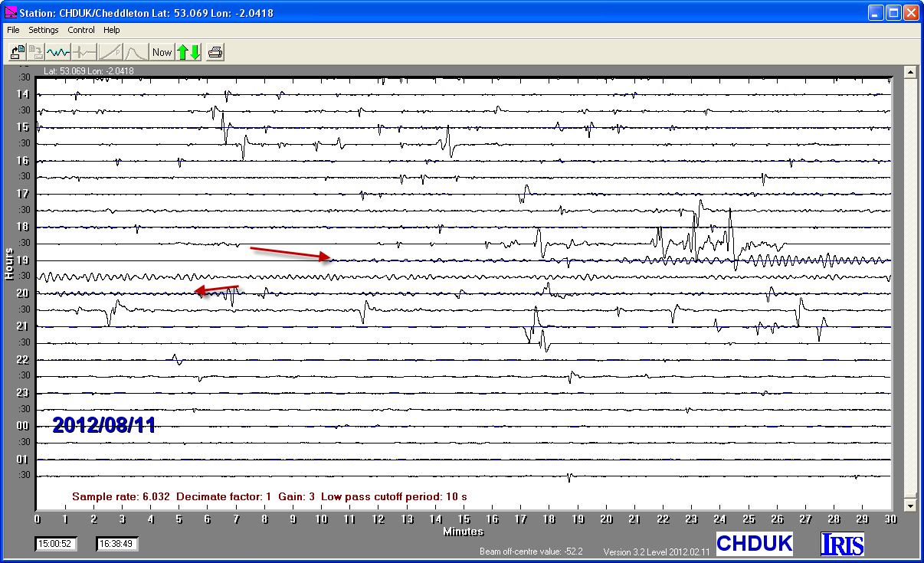
Task: Open the Control menu
Action: tap(81, 30)
